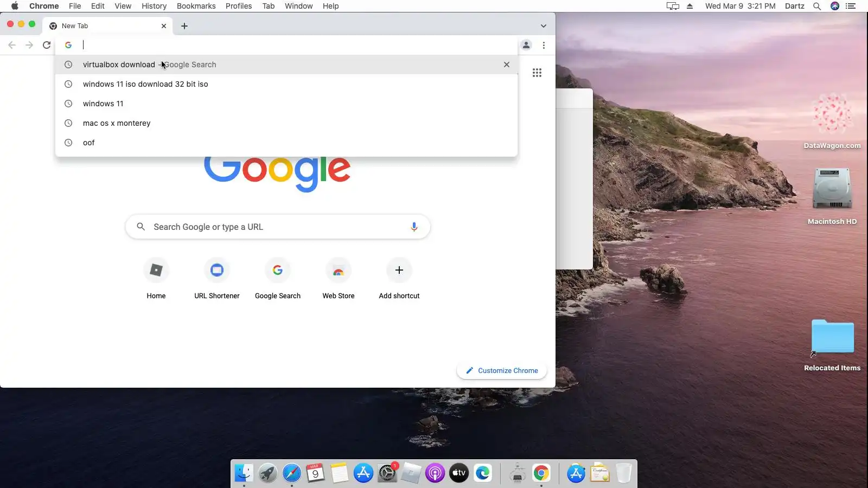Open Apple TV from the Dock
This screenshot has width=868, height=488.
459,473
